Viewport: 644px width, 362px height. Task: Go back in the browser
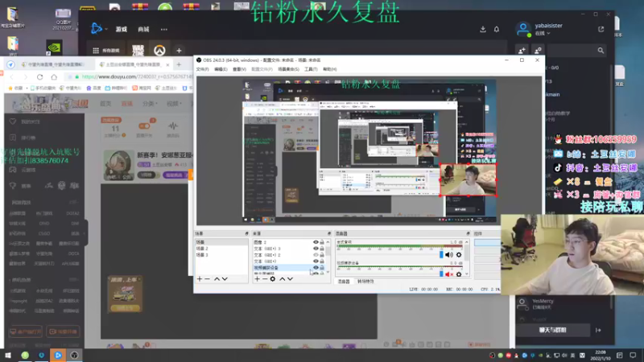click(12, 76)
